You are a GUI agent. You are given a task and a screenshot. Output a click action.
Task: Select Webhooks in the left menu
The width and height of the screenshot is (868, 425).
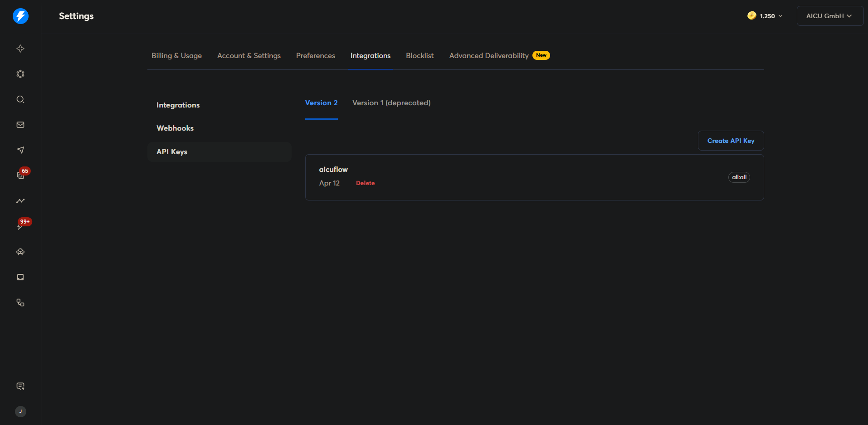pyautogui.click(x=175, y=128)
